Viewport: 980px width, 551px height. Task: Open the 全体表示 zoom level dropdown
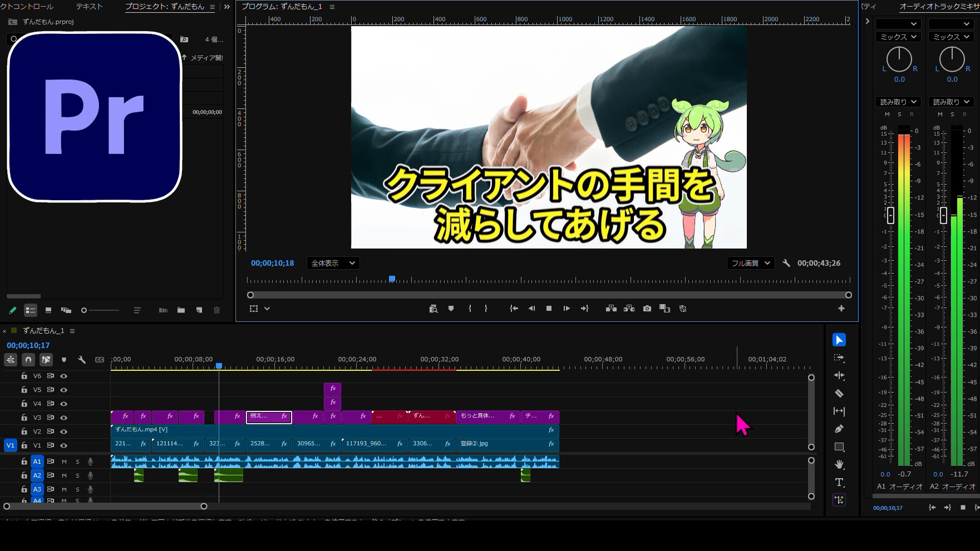pyautogui.click(x=333, y=263)
